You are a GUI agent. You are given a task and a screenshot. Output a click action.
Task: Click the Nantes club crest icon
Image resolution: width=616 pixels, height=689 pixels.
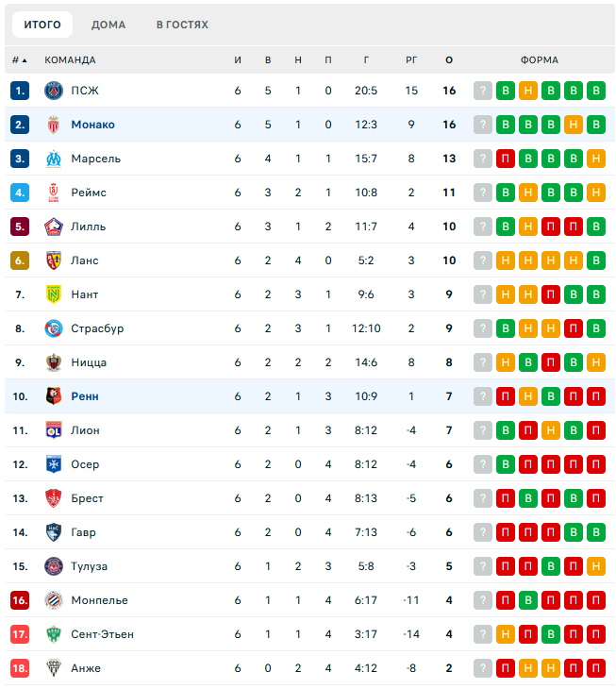pos(53,294)
